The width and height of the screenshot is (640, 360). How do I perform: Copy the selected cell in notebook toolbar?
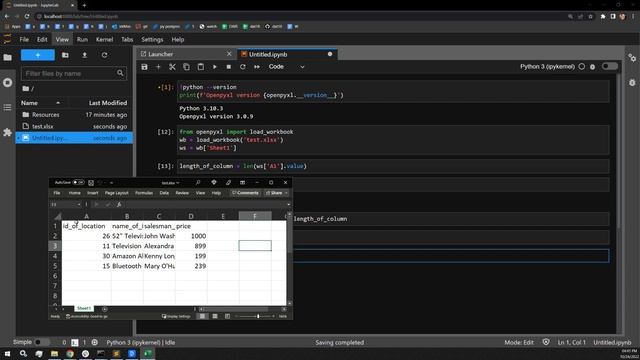(187, 67)
